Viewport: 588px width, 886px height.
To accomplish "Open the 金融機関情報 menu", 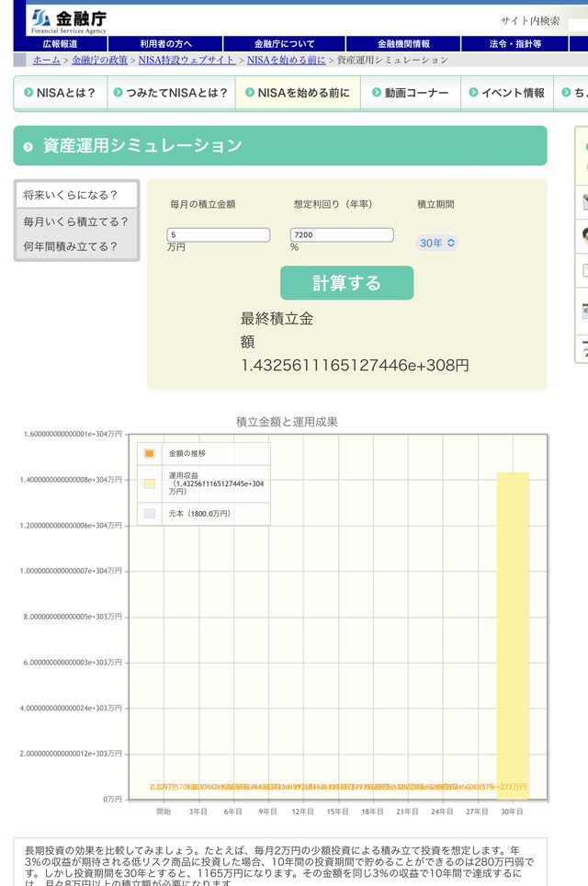I will point(403,44).
